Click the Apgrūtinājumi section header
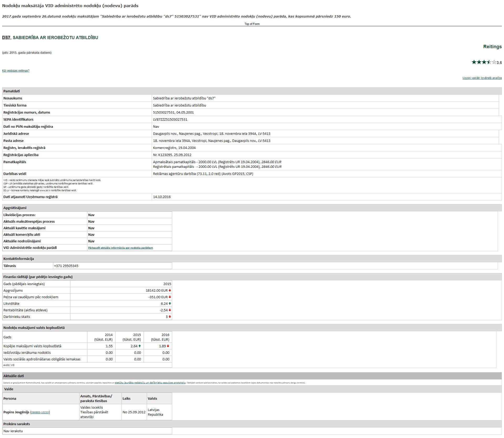The height and width of the screenshot is (438, 504). (x=15, y=208)
